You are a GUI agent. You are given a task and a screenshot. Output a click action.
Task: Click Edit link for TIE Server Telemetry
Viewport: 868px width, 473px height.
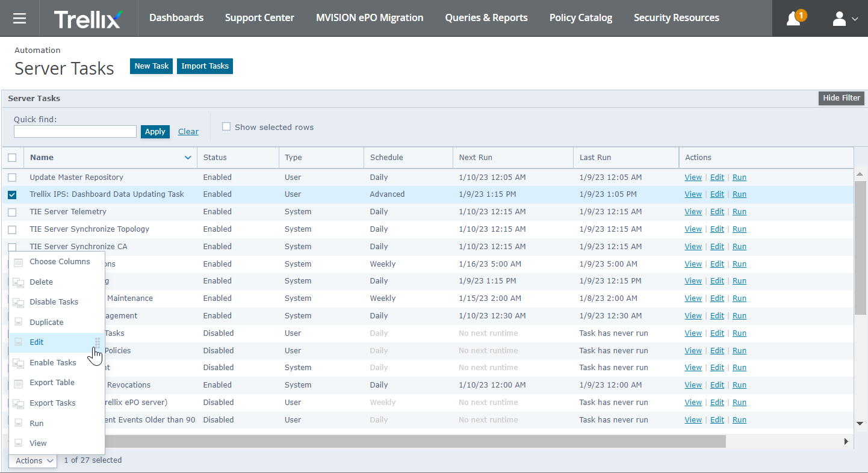[717, 212]
